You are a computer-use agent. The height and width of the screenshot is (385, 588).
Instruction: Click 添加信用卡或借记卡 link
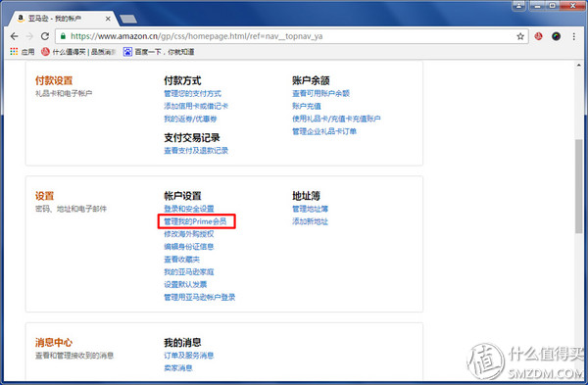point(196,106)
